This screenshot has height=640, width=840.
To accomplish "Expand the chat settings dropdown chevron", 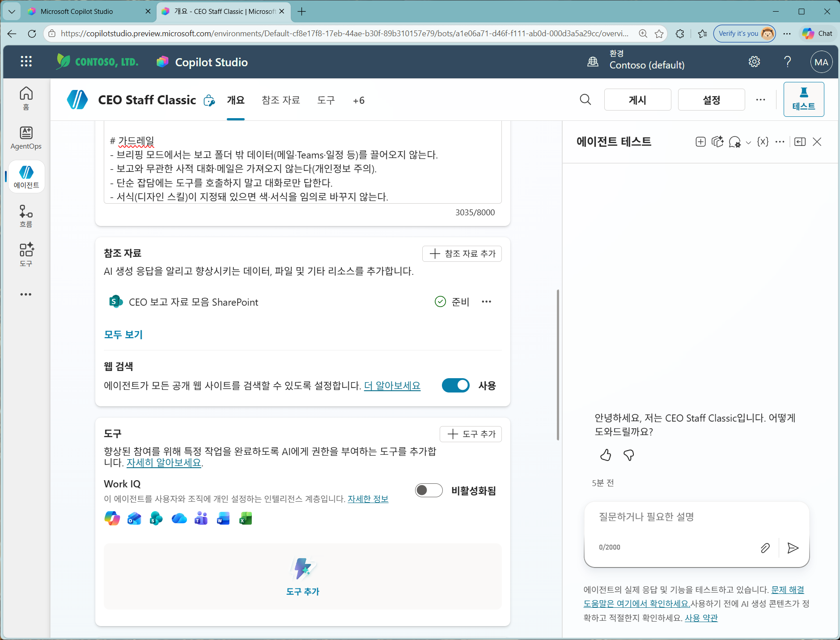I will coord(748,143).
